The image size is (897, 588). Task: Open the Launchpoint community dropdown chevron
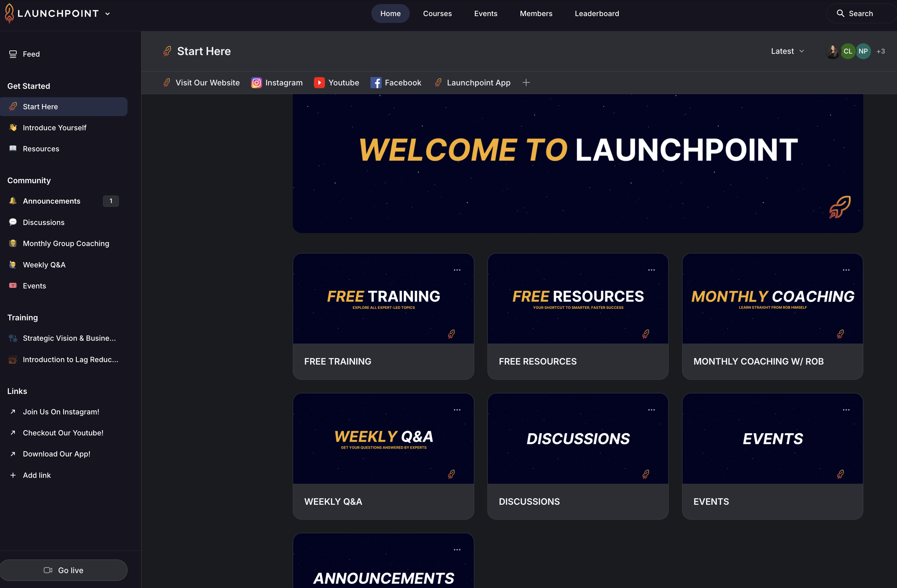click(x=108, y=14)
